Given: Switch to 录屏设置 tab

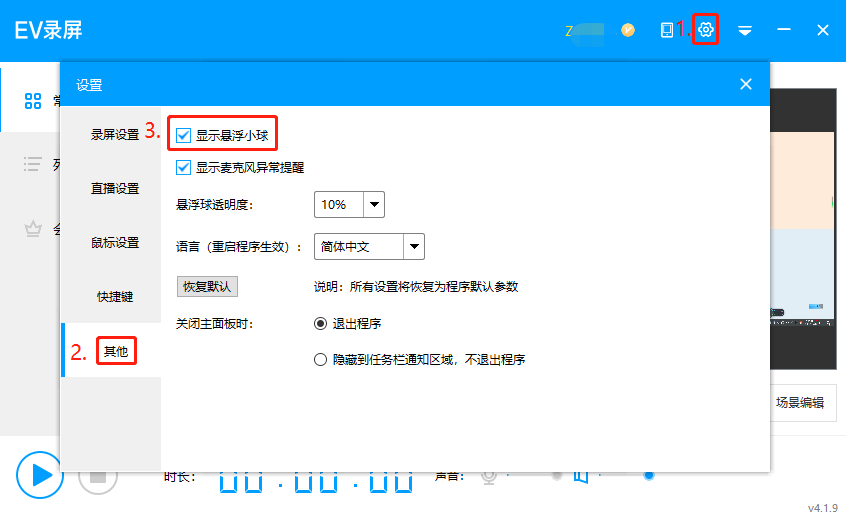Looking at the screenshot, I should (x=115, y=135).
